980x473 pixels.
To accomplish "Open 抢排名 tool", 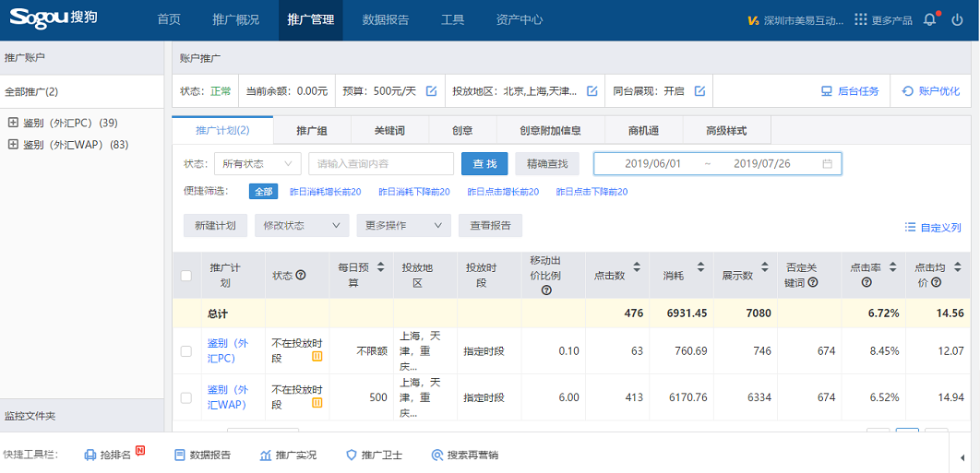I will pyautogui.click(x=114, y=455).
